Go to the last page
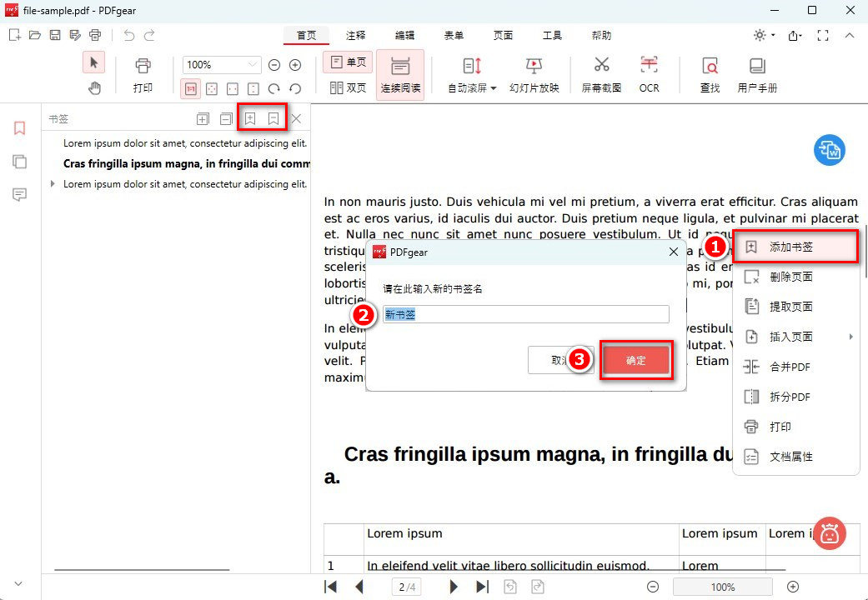The image size is (868, 600). (x=482, y=587)
